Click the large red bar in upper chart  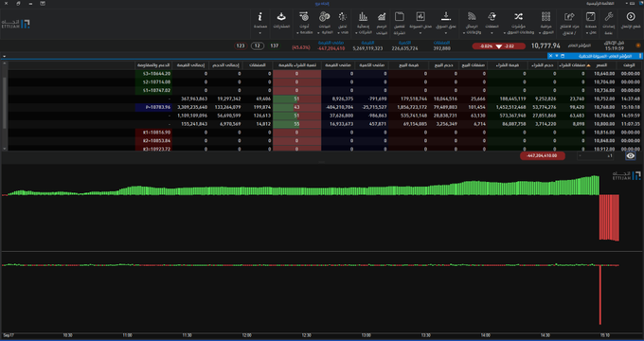[x=609, y=217]
